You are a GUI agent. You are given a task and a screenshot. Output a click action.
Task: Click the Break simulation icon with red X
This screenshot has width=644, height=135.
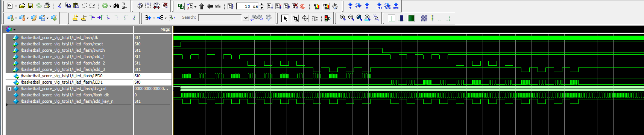click(x=165, y=6)
